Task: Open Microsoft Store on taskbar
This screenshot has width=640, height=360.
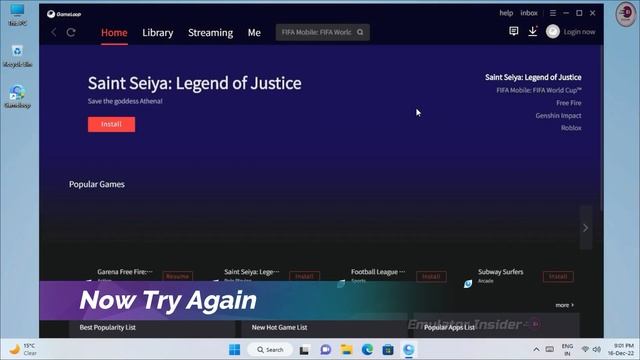Action: pos(388,349)
